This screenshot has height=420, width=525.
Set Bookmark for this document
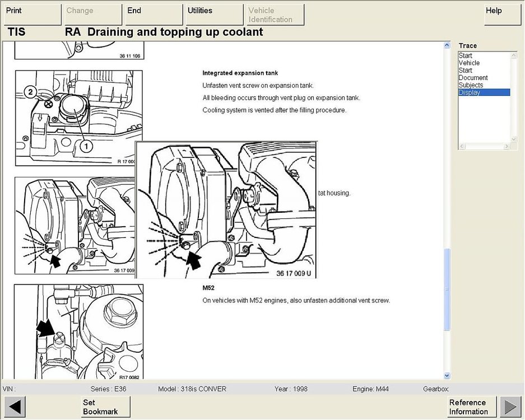coord(105,407)
